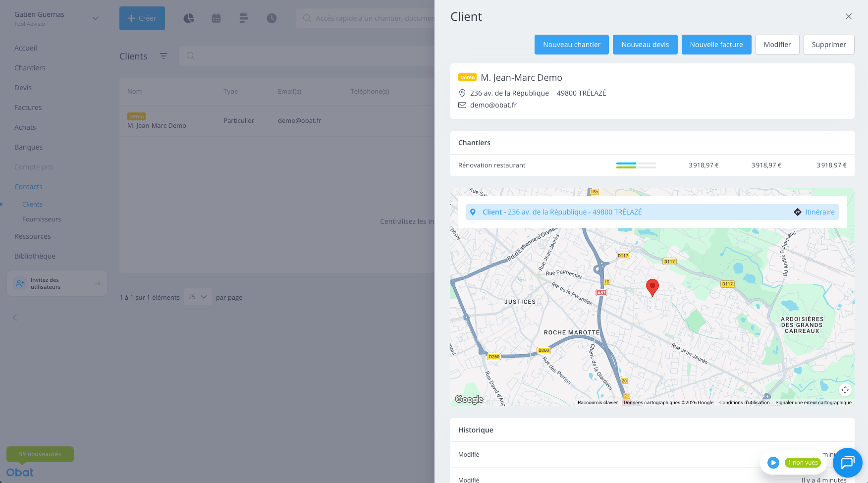Click the 1 non vues badge
This screenshot has width=868, height=483.
tap(803, 463)
